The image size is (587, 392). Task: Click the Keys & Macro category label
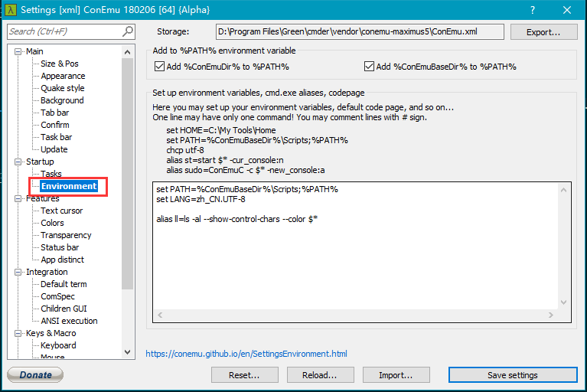[x=51, y=333]
